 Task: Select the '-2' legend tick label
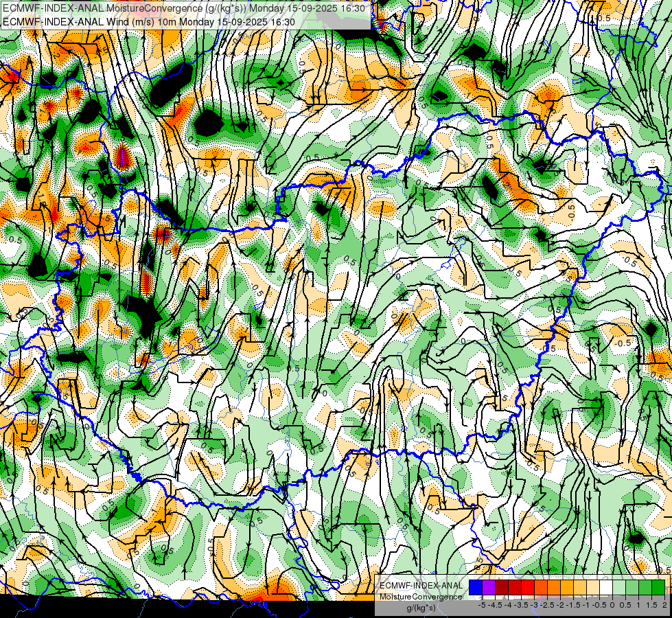[560, 605]
